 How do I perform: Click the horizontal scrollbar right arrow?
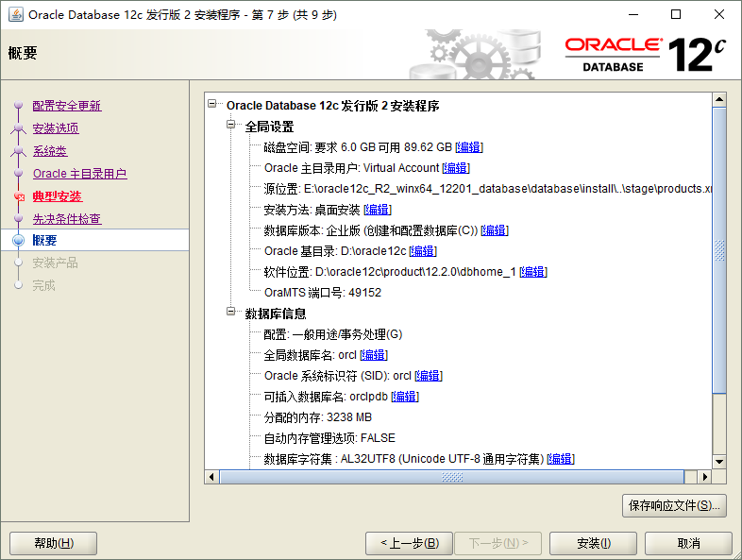pyautogui.click(x=705, y=477)
